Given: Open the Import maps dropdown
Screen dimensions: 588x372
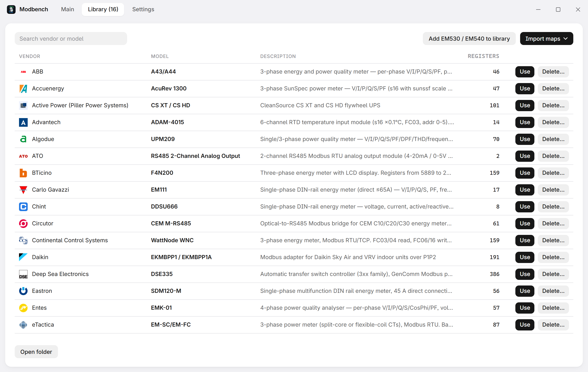Looking at the screenshot, I should click(546, 38).
